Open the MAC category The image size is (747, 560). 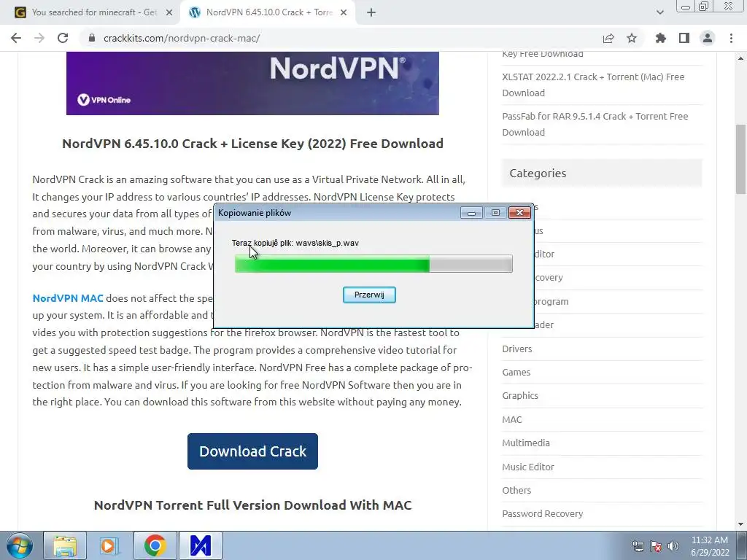512,419
